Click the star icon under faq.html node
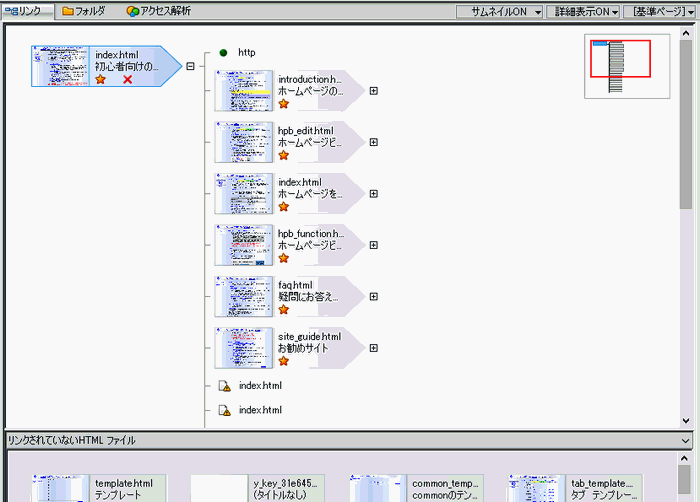Image resolution: width=700 pixels, height=502 pixels. [x=284, y=310]
